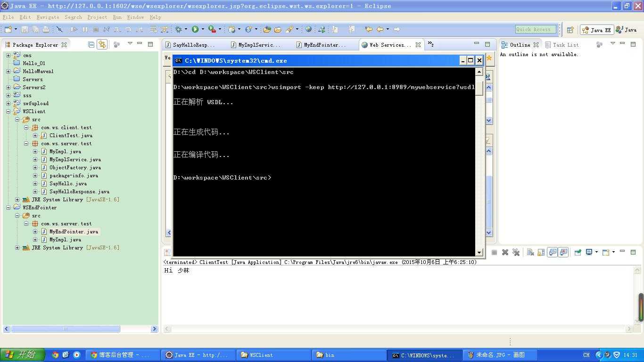Screen dimensions: 644x362
Task: Toggle Scroll Lock in Console toolbar
Action: 541,252
